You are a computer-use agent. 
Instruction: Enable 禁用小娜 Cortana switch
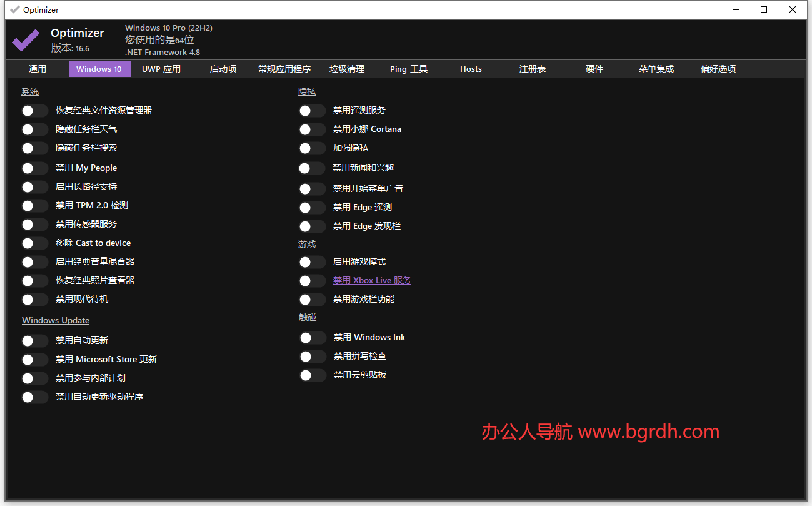pos(312,129)
